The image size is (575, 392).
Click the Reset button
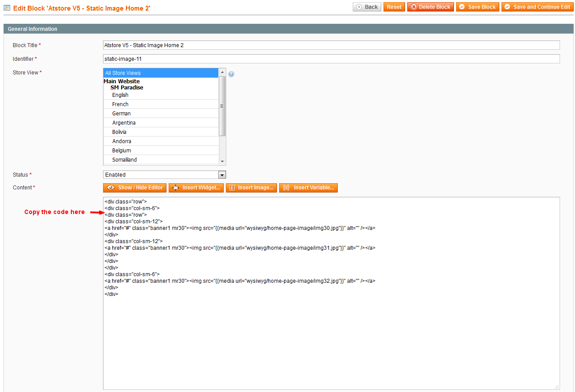pyautogui.click(x=394, y=7)
